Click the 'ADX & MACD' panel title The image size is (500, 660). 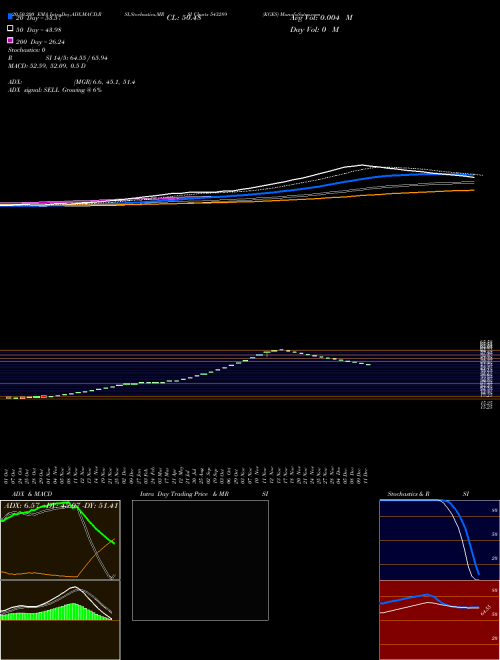(x=32, y=494)
